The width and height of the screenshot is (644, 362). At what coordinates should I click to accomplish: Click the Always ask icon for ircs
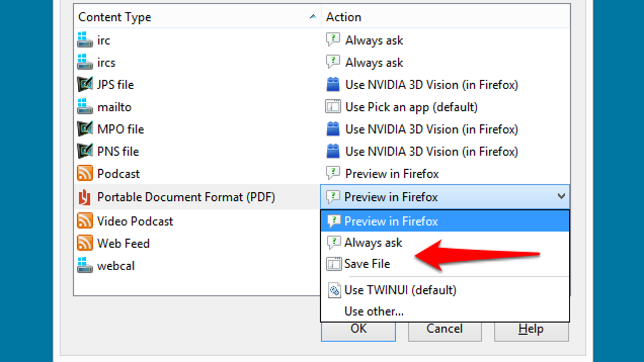(333, 62)
